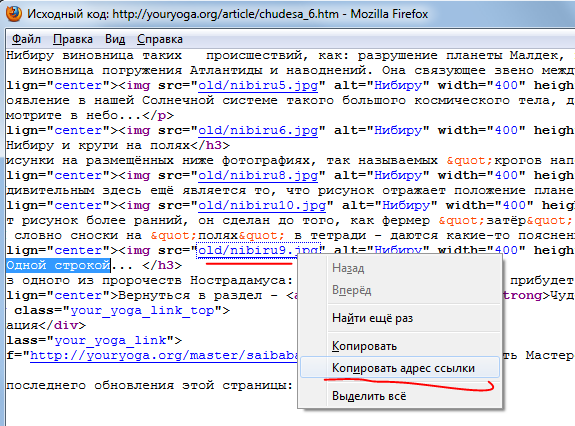Open the Файл menu
This screenshot has width=575, height=426.
pyautogui.click(x=26, y=39)
